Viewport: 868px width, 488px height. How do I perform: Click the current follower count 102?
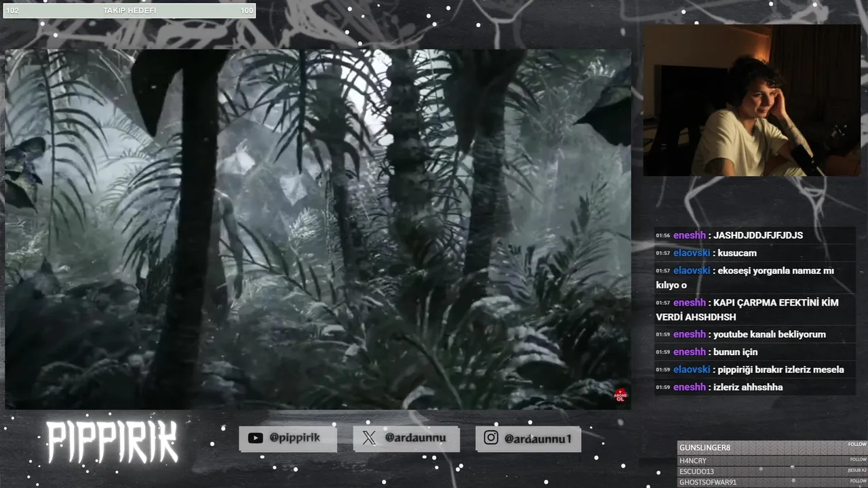[12, 11]
